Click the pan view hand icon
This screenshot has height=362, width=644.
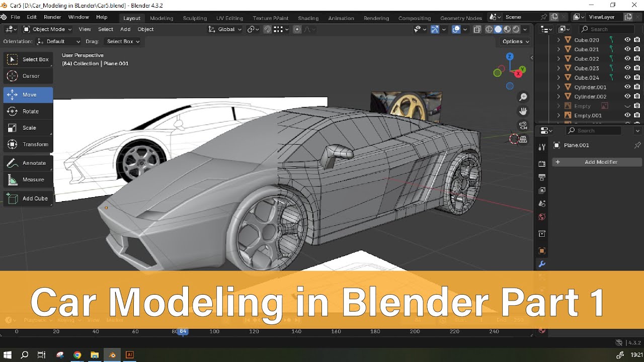(x=523, y=111)
